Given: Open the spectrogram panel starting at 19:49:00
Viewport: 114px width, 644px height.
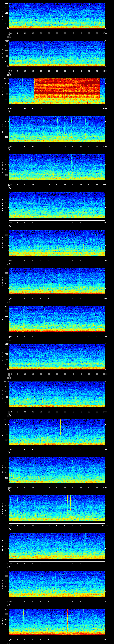Looking at the screenshot, I should (57, 129).
